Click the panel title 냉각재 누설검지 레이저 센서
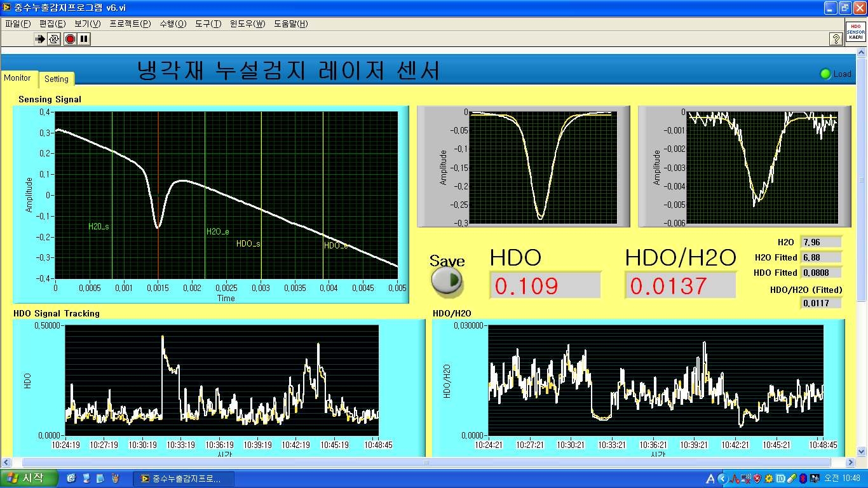Image resolution: width=868 pixels, height=488 pixels. pos(288,71)
